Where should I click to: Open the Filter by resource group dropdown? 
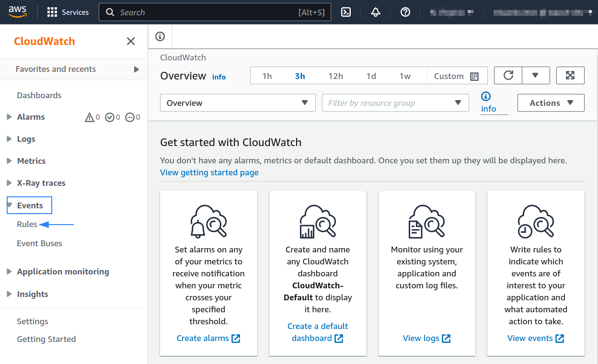tap(395, 103)
